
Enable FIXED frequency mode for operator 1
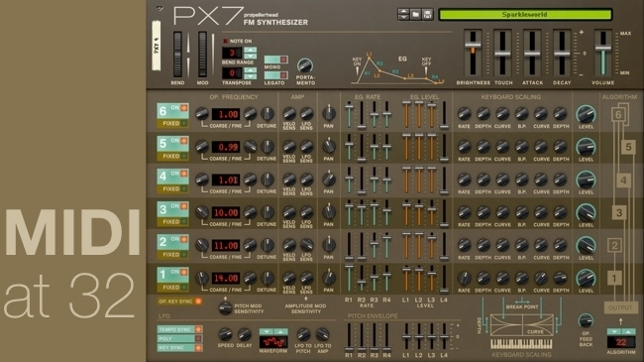point(173,288)
